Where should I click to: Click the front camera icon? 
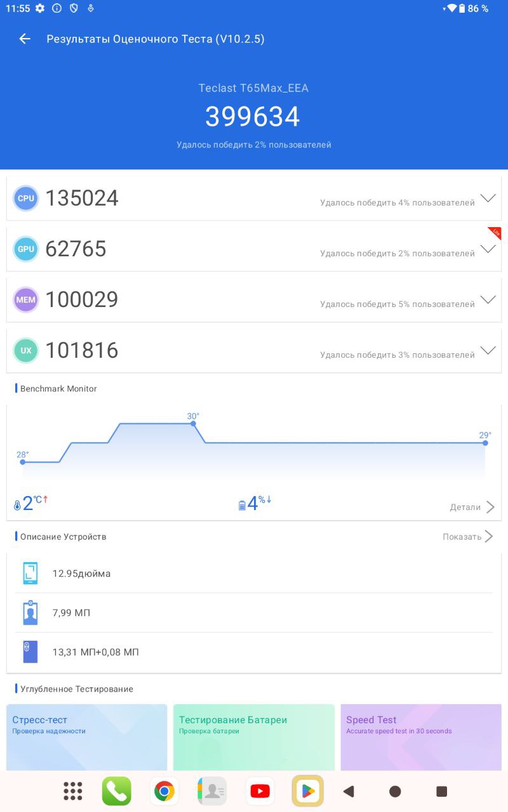coord(30,613)
